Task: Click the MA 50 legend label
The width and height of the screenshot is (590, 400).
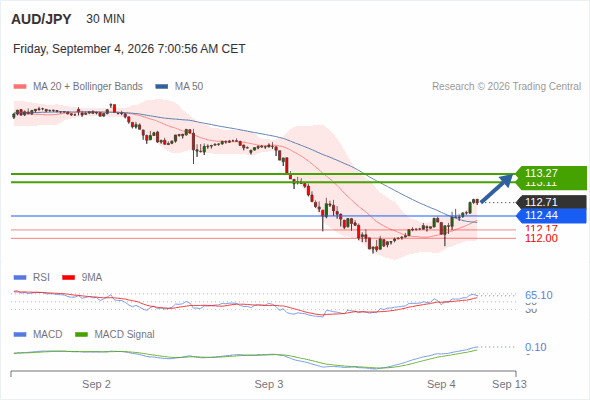Action: coord(189,87)
